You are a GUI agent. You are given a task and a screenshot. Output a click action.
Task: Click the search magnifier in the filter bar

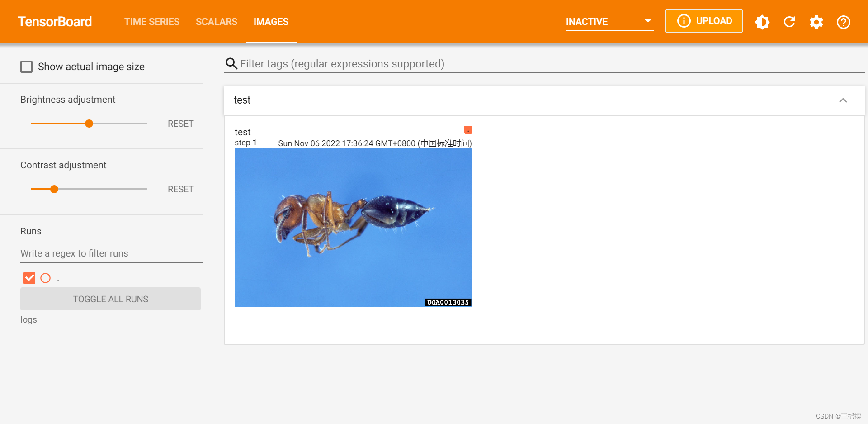231,64
